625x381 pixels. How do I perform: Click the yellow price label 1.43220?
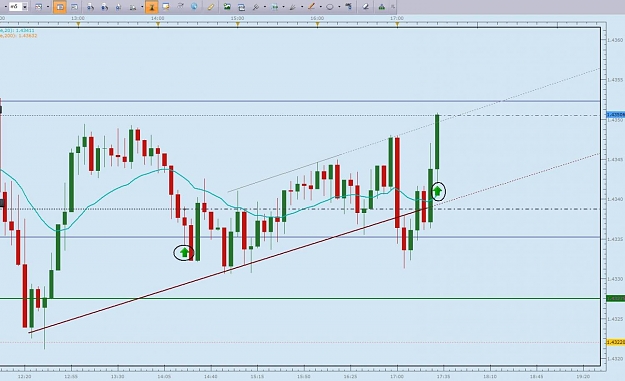click(x=615, y=342)
